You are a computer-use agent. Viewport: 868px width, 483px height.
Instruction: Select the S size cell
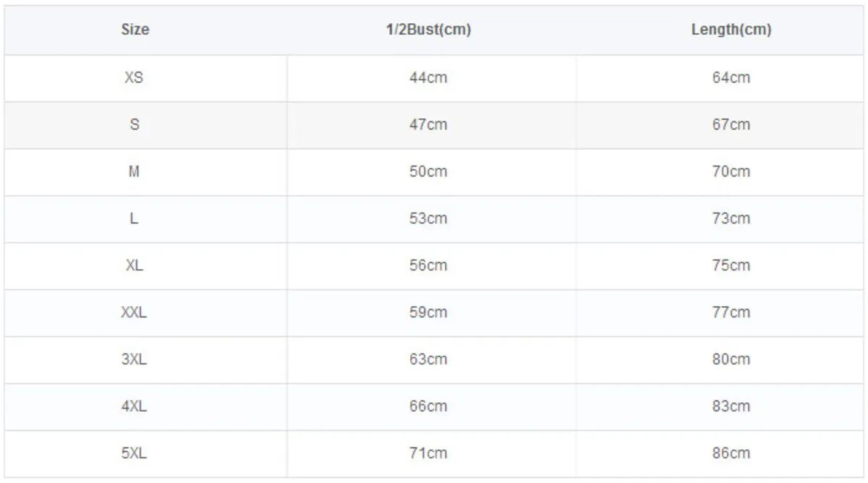[x=135, y=125]
